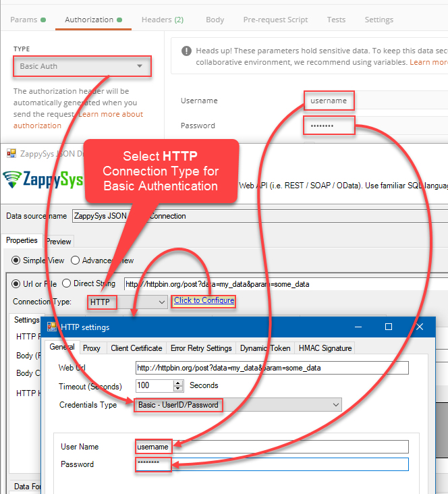448x494 pixels.
Task: Open the Credentials Type dropdown
Action: 336,405
